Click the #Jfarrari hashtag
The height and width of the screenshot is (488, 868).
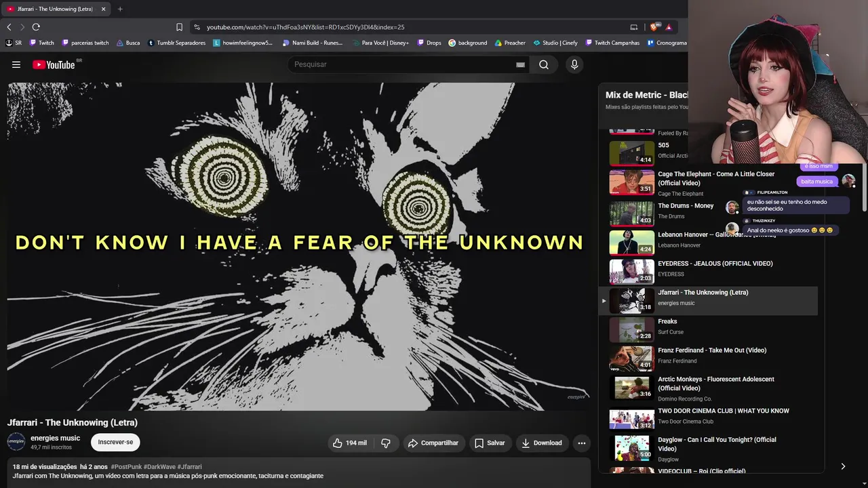pyautogui.click(x=190, y=467)
